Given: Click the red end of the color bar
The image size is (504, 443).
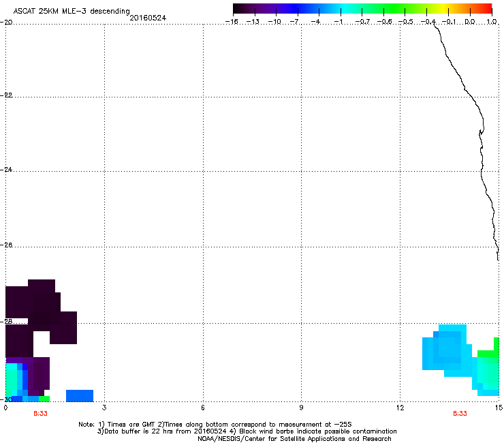Looking at the screenshot, I should tap(487, 9).
